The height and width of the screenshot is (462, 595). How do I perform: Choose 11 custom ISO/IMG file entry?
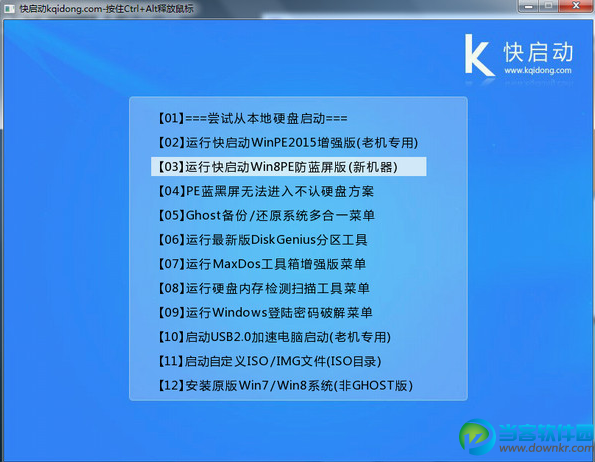coord(269,361)
